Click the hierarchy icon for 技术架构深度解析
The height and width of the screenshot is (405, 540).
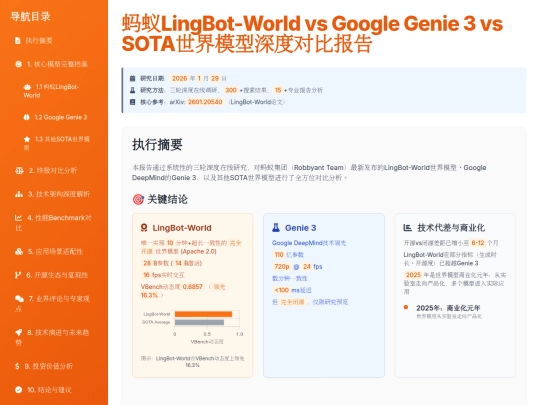pyautogui.click(x=19, y=194)
